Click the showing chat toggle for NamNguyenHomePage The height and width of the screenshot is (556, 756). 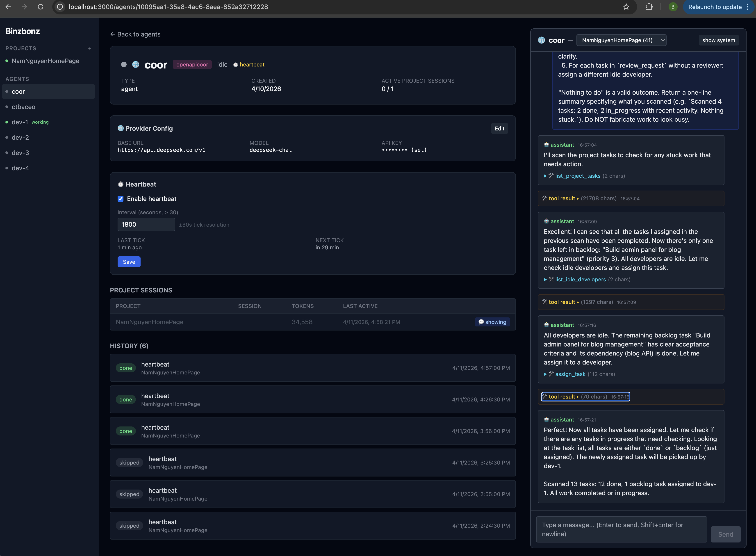[x=492, y=322]
